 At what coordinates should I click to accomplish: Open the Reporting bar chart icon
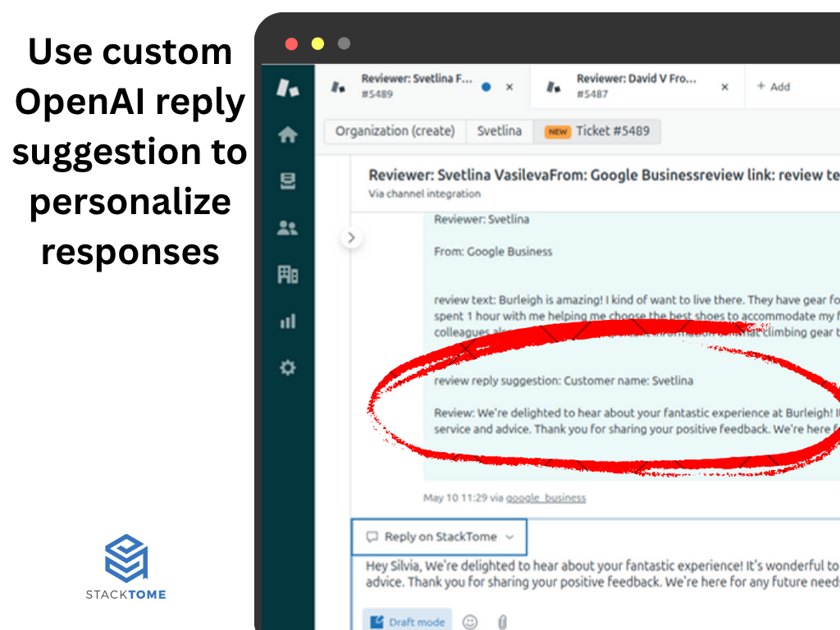pos(288,321)
